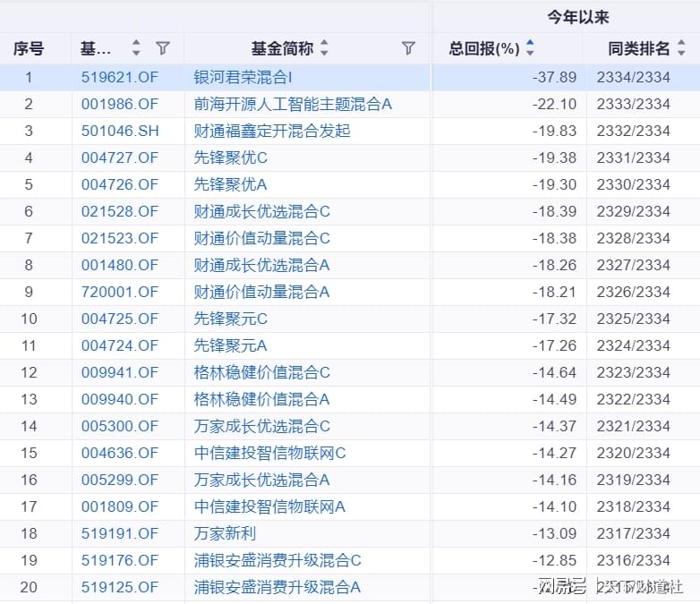Open fund code 004726.OF
Image resolution: width=700 pixels, height=604 pixels.
click(120, 184)
